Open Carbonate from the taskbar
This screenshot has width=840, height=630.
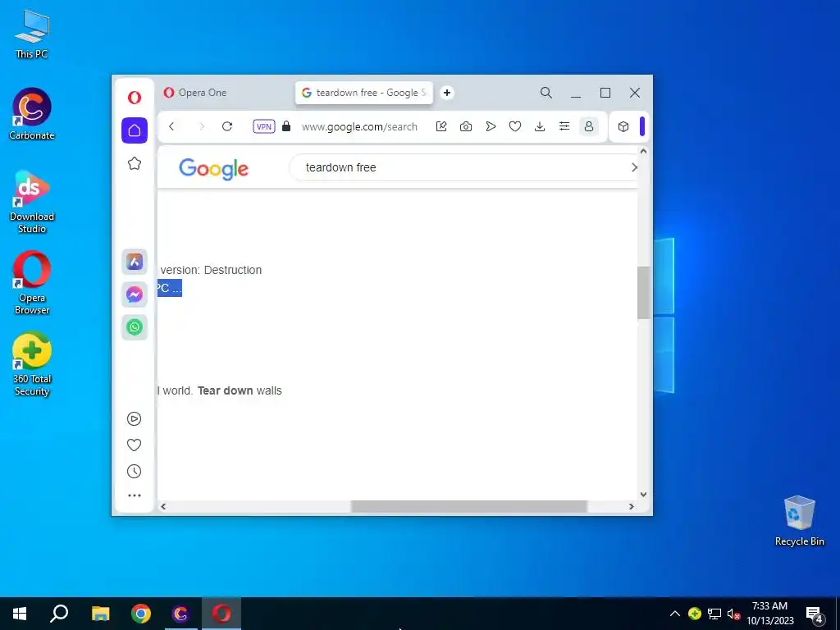pyautogui.click(x=181, y=614)
